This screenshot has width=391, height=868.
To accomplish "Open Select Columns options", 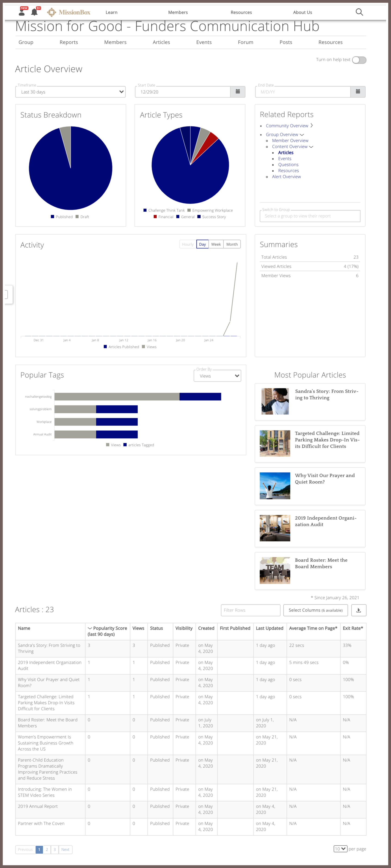I will pos(315,610).
